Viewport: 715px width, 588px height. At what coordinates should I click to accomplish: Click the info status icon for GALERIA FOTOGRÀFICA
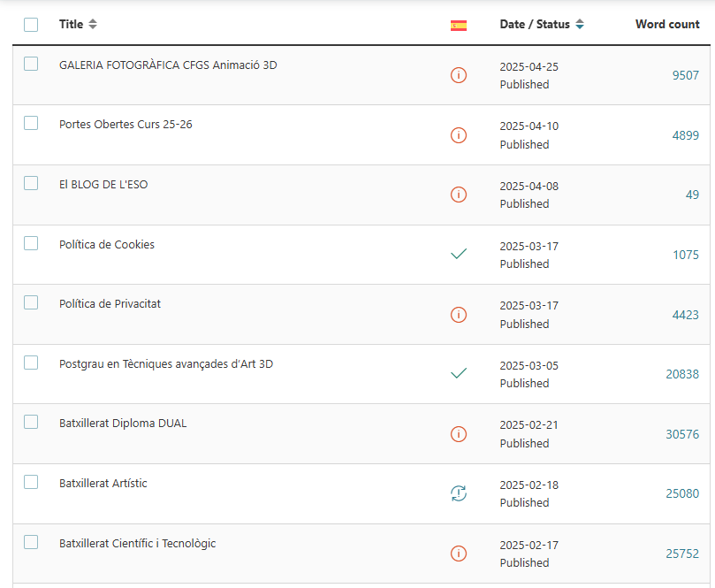[459, 75]
